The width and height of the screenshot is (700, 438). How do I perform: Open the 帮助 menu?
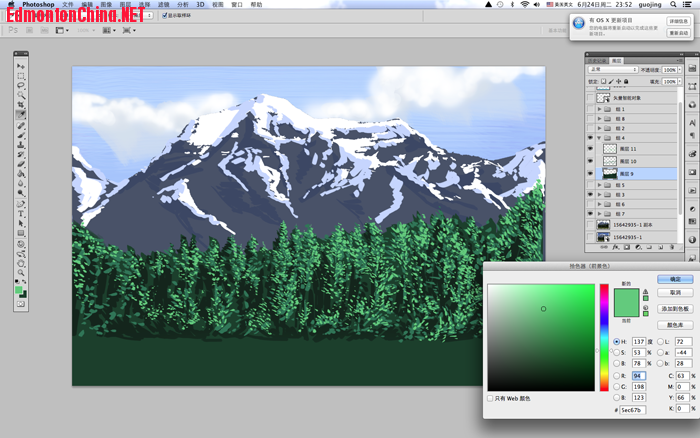257,5
